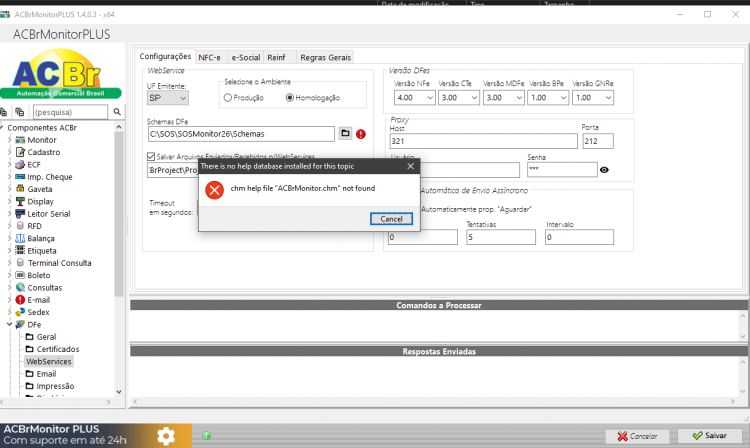Click the red Schemas warning icon
Screen dimensions: 750x448
[x=361, y=134]
